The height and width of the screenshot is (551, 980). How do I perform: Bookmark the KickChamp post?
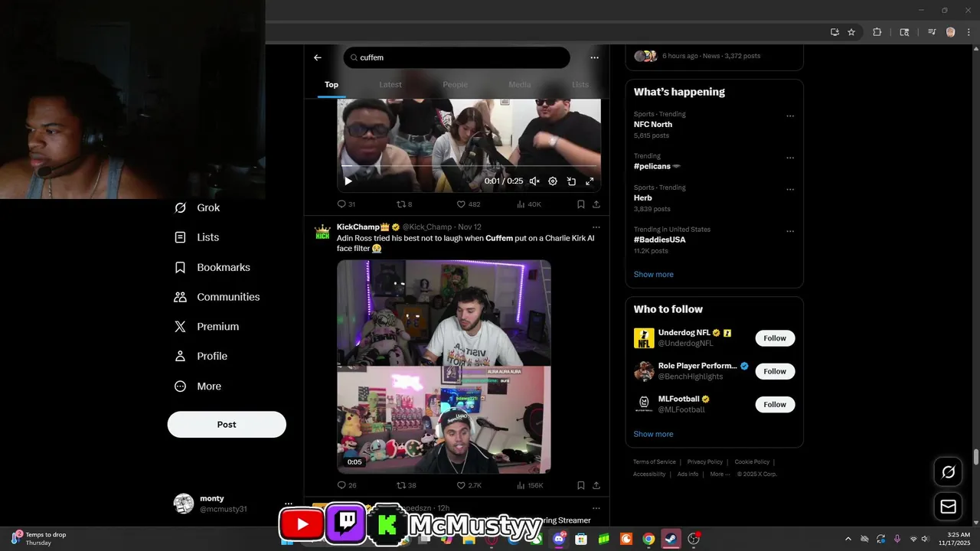[581, 485]
